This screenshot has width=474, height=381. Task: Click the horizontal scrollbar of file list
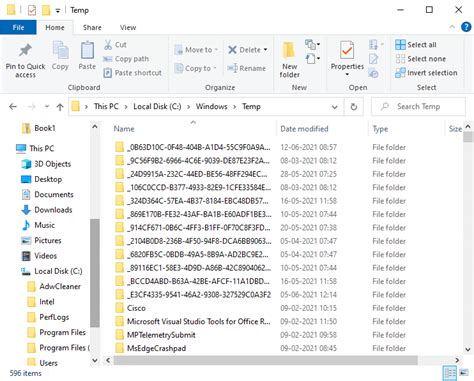pos(265,360)
